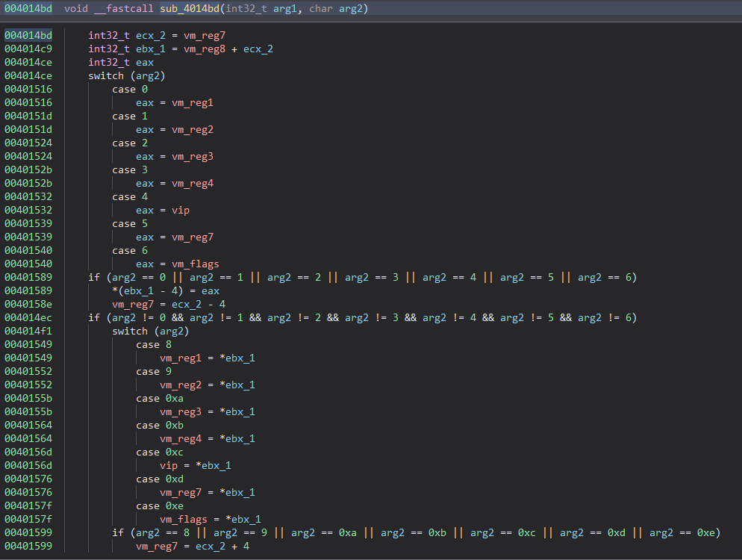Click the ecx_2 + 4 expression on last line
This screenshot has height=560, width=742.
[x=222, y=547]
